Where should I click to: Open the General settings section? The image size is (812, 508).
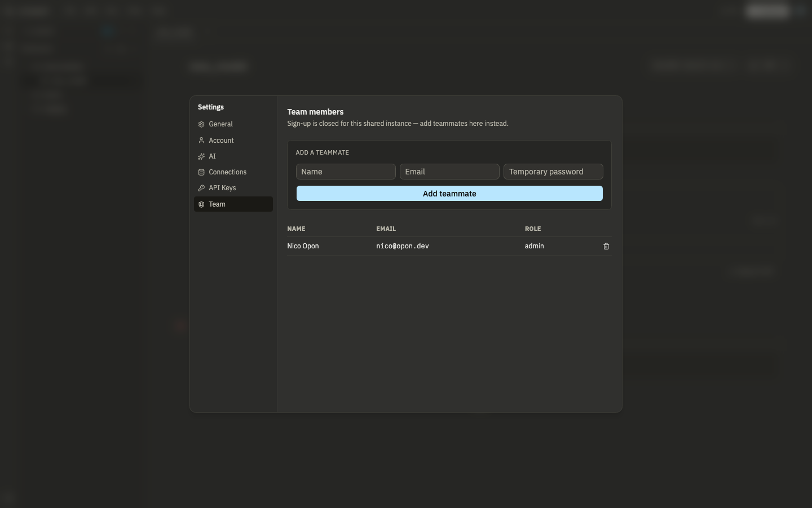click(x=233, y=124)
